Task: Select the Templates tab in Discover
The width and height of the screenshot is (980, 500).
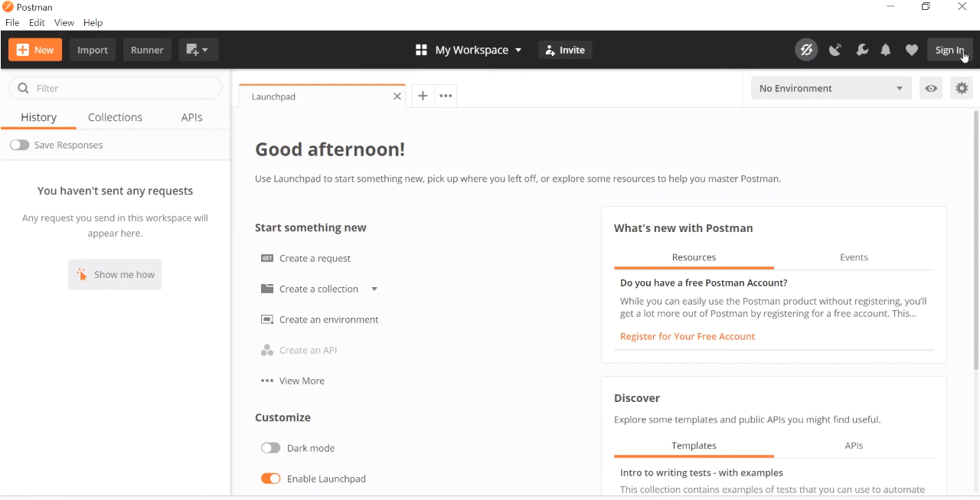Action: [x=694, y=446]
